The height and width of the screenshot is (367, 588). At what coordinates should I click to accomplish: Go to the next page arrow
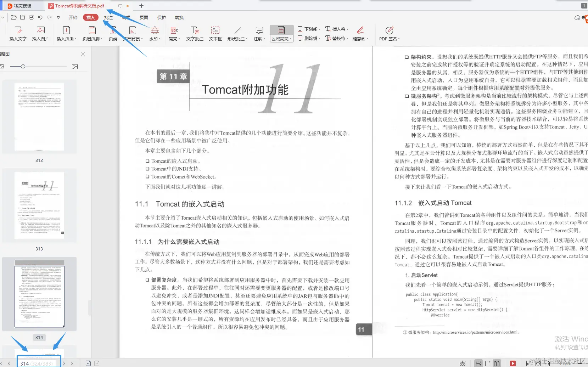tap(64, 363)
